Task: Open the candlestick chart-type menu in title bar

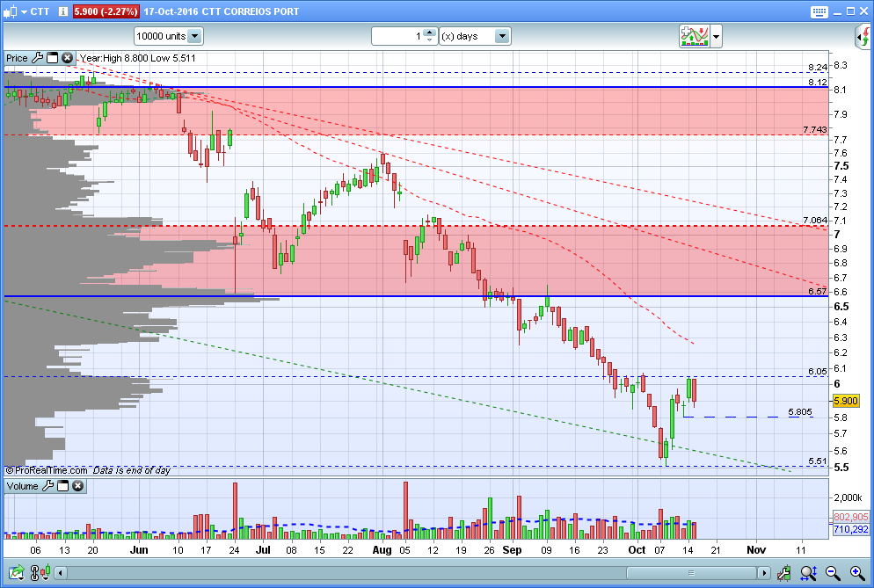Action: point(15,11)
